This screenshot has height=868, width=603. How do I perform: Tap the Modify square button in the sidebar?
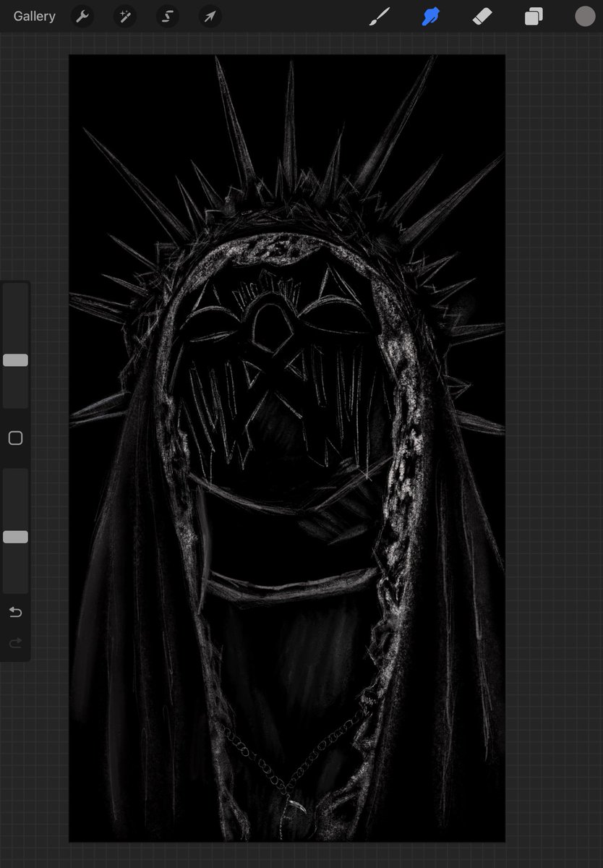(15, 438)
